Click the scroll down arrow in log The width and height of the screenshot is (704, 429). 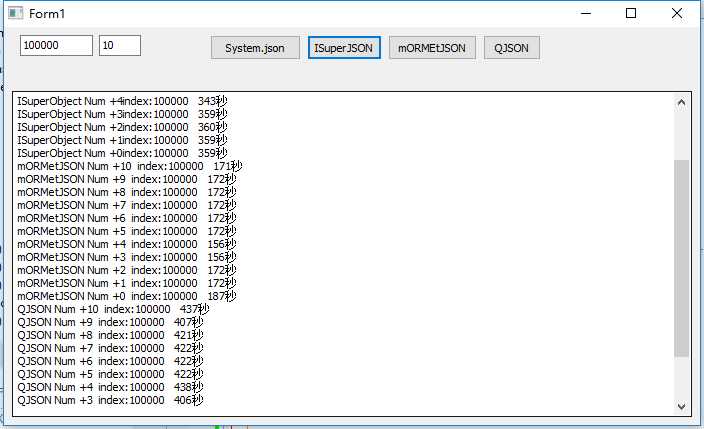click(681, 406)
